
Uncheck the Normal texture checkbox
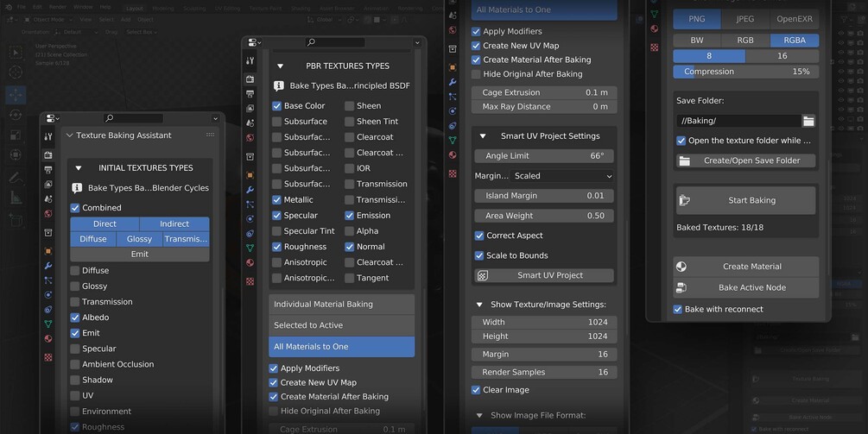coord(349,247)
